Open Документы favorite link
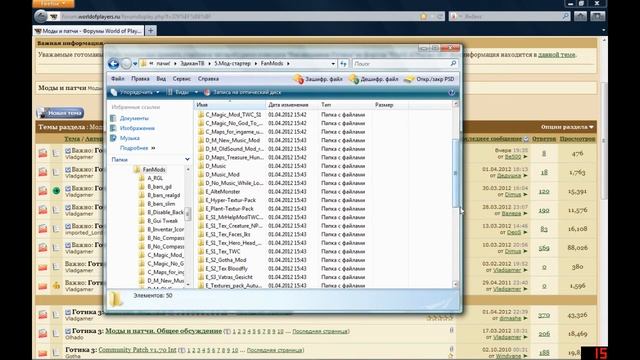Image resolution: width=640 pixels, height=360 pixels. 134,118
